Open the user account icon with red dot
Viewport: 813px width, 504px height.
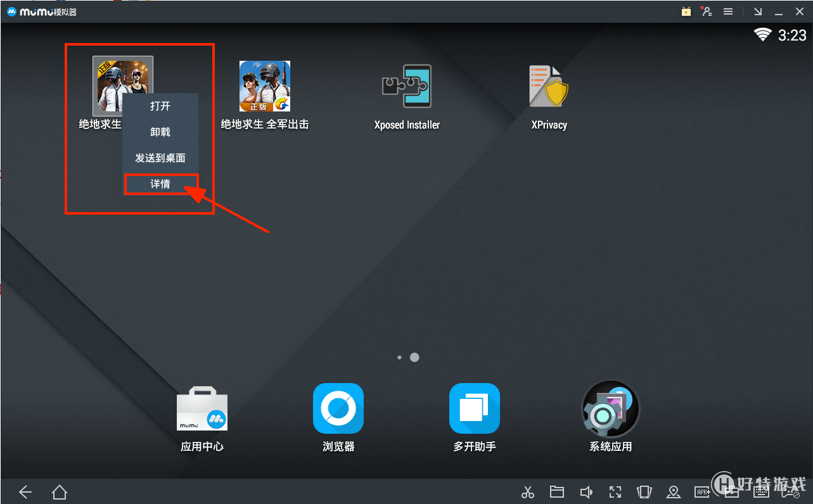click(x=707, y=11)
